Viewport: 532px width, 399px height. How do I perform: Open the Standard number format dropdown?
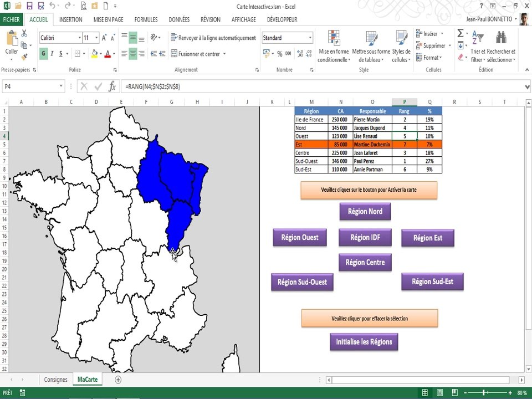(310, 38)
